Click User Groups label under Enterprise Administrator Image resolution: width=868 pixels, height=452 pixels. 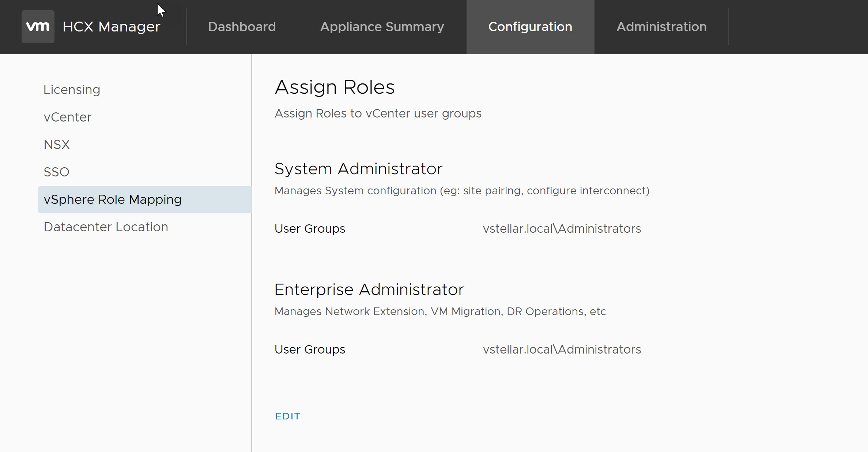pyautogui.click(x=309, y=350)
